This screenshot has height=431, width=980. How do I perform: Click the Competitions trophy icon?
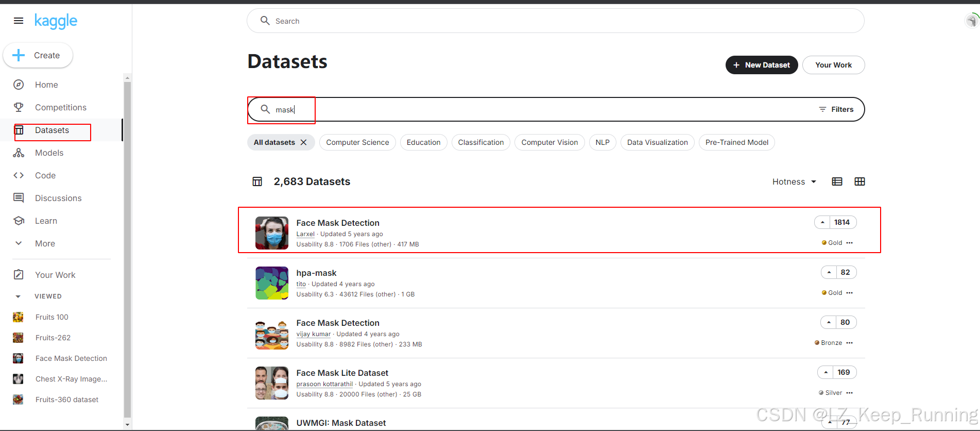(19, 107)
